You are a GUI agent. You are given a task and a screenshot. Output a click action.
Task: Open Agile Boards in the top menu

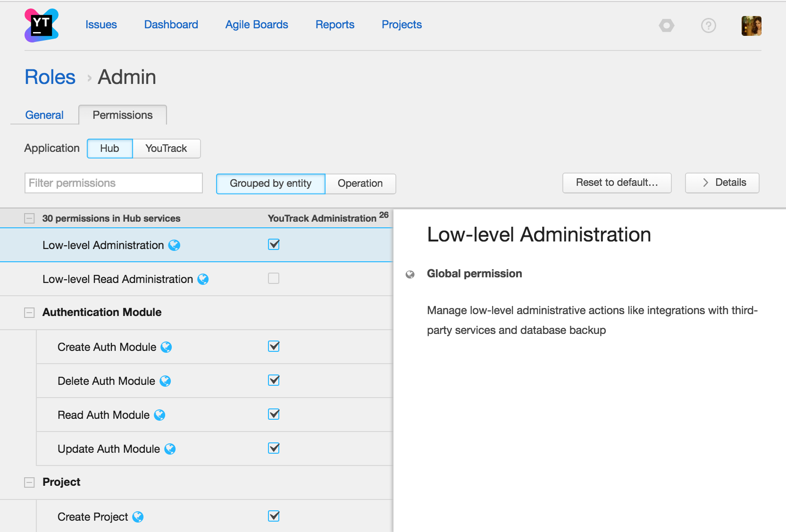(x=257, y=25)
